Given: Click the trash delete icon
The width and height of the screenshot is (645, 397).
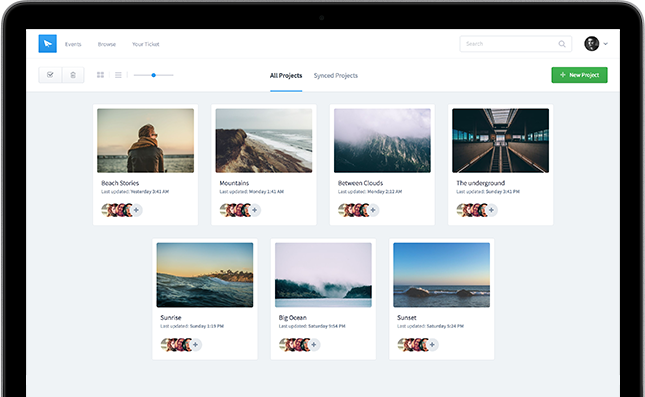Looking at the screenshot, I should pyautogui.click(x=73, y=75).
